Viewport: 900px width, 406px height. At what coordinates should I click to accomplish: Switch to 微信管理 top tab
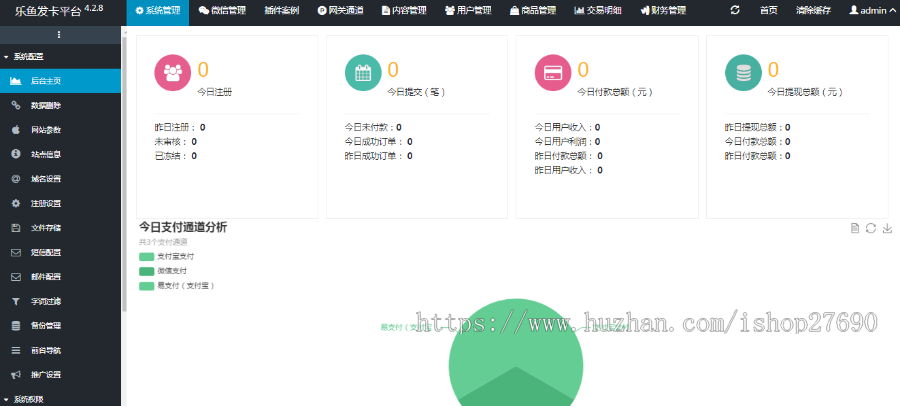222,10
